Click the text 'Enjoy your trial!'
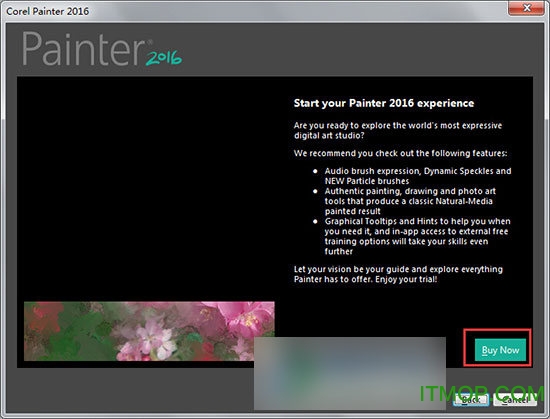This screenshot has height=419, width=550. [x=406, y=279]
